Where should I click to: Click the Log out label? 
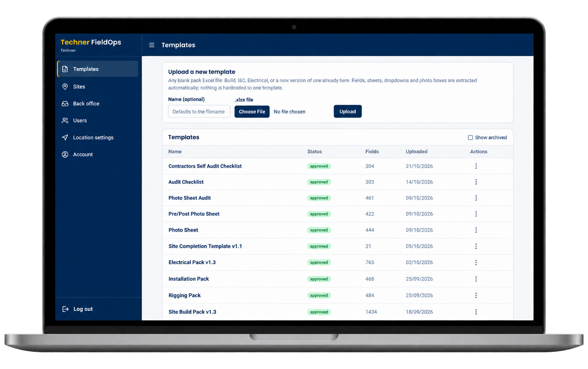click(x=83, y=309)
